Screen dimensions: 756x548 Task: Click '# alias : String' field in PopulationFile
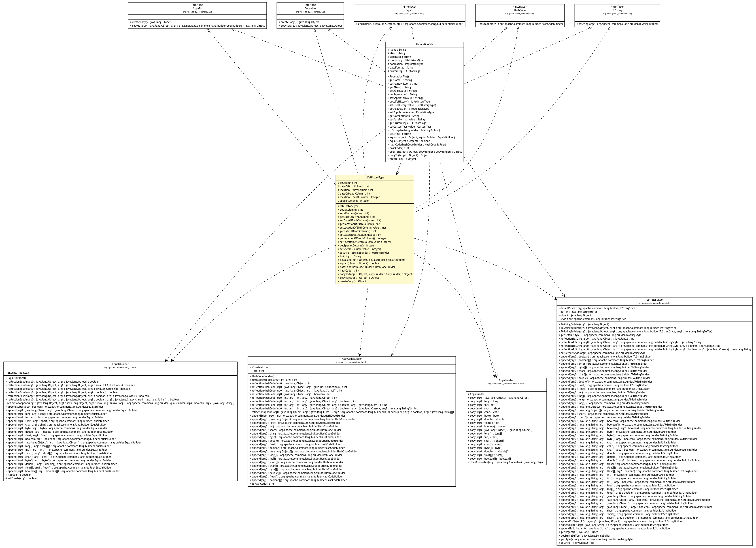coord(396,53)
